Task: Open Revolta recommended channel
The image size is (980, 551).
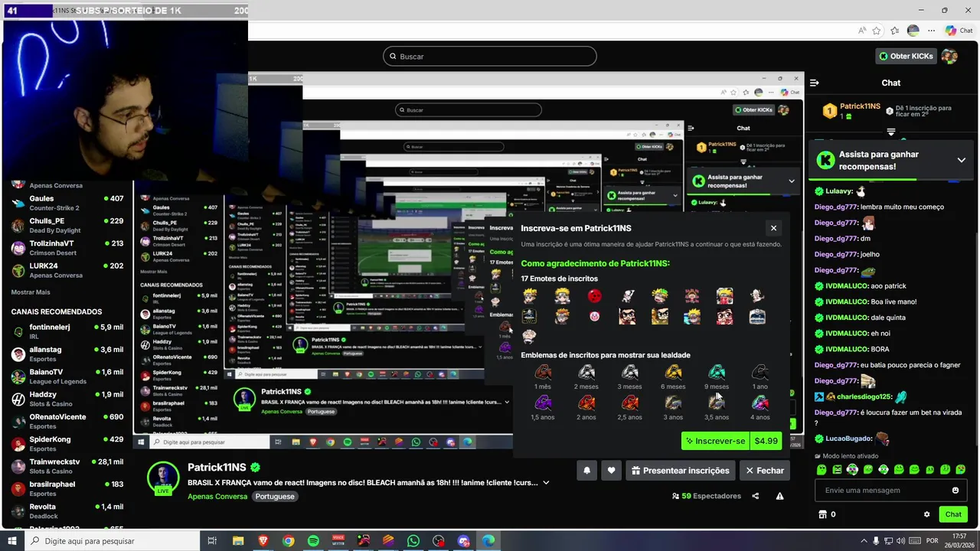Action: click(x=67, y=511)
